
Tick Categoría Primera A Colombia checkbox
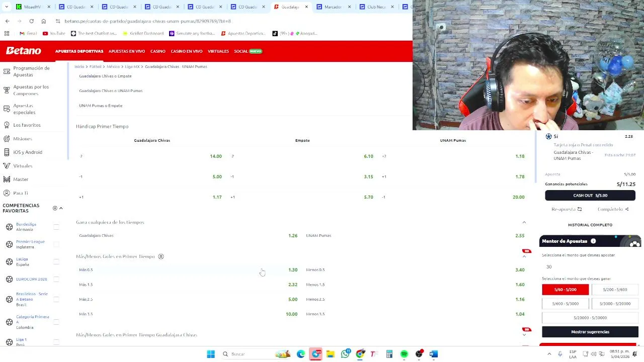point(56,322)
